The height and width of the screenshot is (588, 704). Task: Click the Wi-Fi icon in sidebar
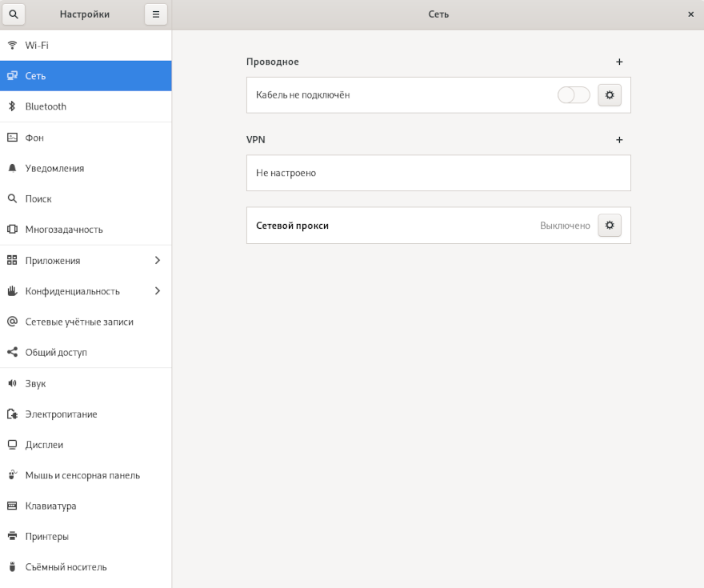tap(12, 46)
